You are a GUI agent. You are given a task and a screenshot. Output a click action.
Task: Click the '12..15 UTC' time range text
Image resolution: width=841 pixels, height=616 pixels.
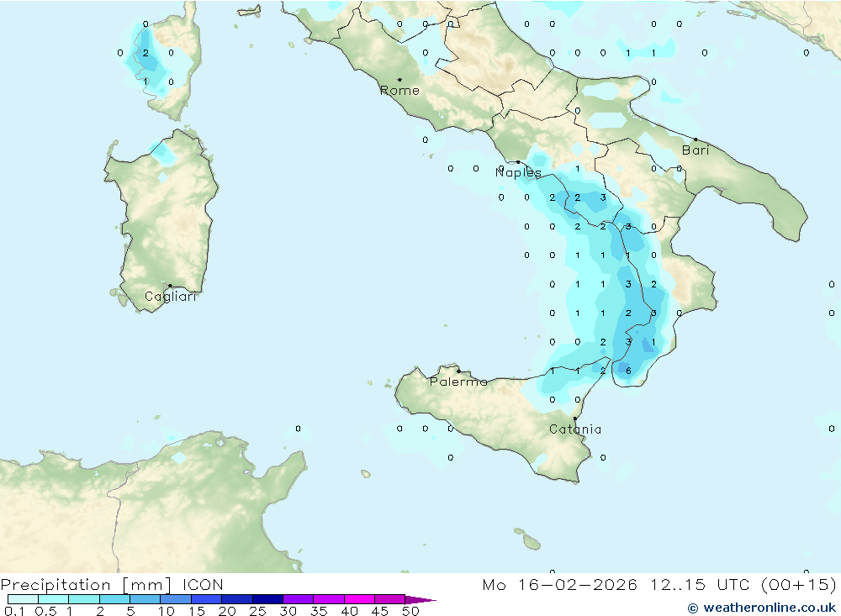click(x=701, y=585)
